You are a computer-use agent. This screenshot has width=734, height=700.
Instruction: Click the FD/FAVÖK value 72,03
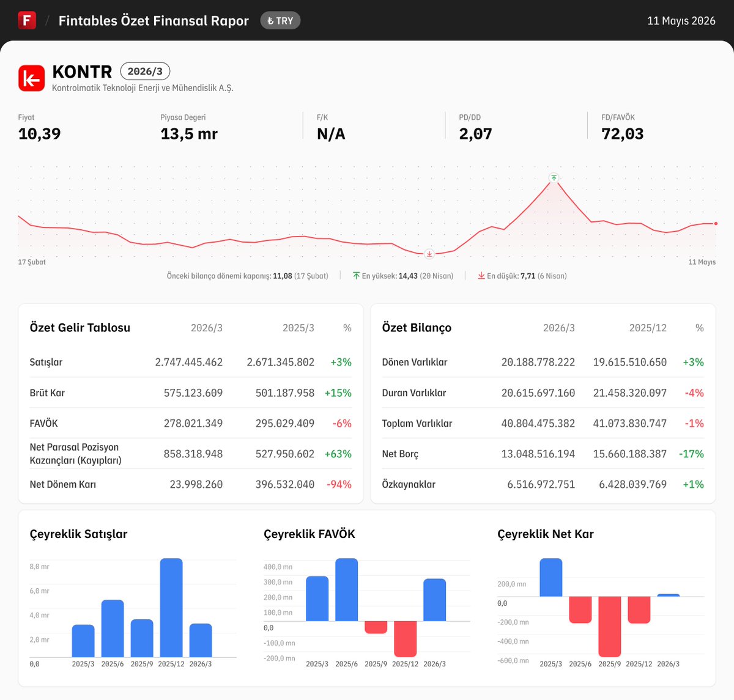pyautogui.click(x=623, y=134)
